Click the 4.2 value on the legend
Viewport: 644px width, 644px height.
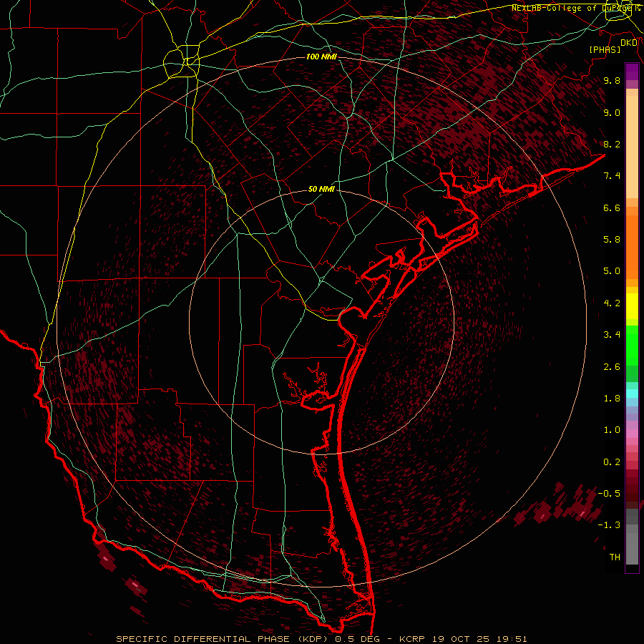[612, 303]
